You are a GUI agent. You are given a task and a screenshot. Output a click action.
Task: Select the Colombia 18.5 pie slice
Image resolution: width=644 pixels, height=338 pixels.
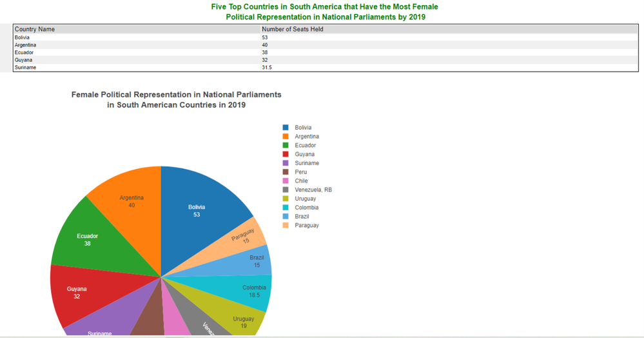[254, 291]
